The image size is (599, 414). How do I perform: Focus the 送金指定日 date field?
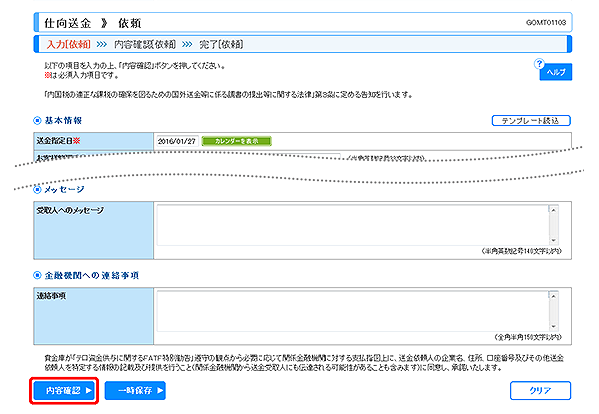(177, 141)
